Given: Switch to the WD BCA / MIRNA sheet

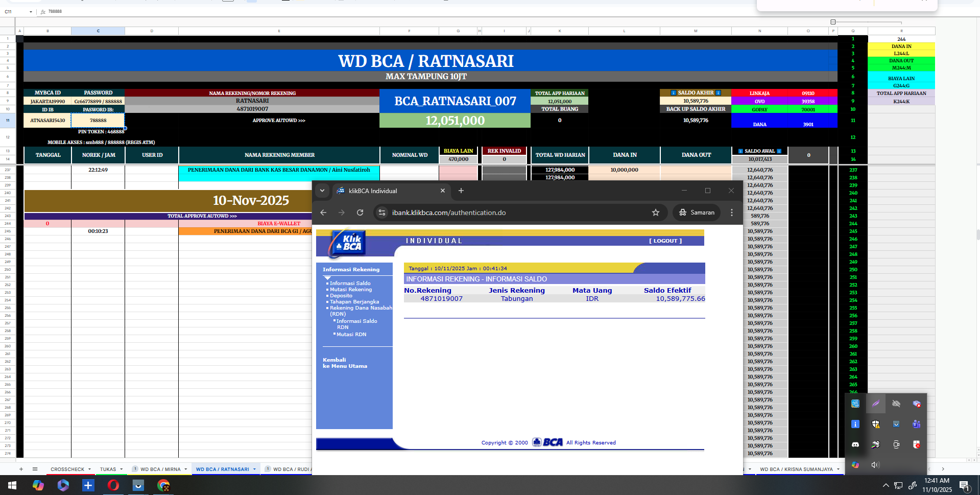Looking at the screenshot, I should point(160,469).
